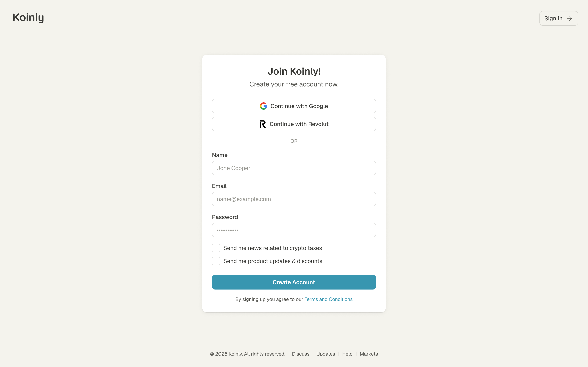Screen dimensions: 588x367
Task: Select the Continue with Google text
Action: click(x=299, y=106)
